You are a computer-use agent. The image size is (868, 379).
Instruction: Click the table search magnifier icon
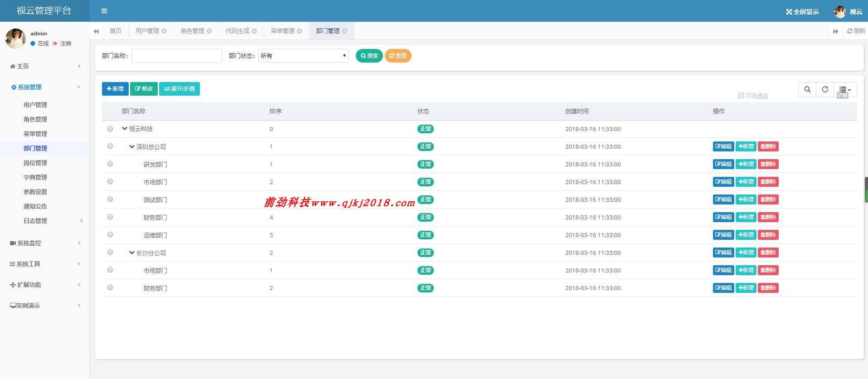click(x=807, y=89)
